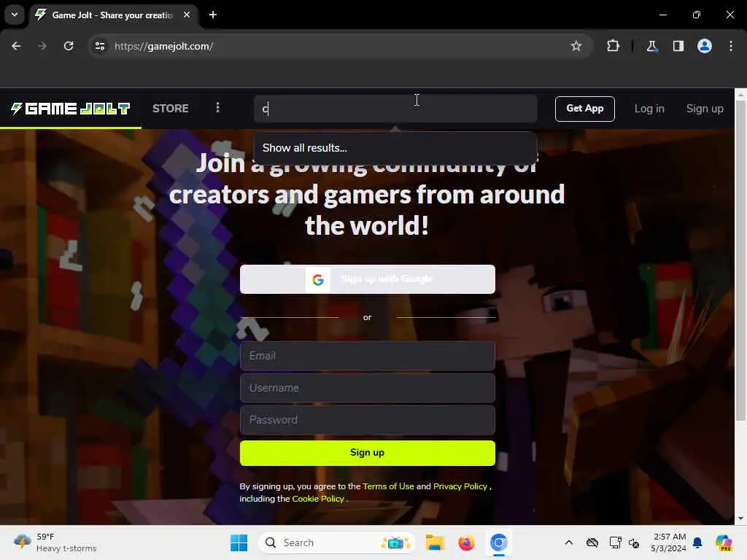Focus the Game Jolt search box
Screen dimensions: 747x560
[395, 109]
